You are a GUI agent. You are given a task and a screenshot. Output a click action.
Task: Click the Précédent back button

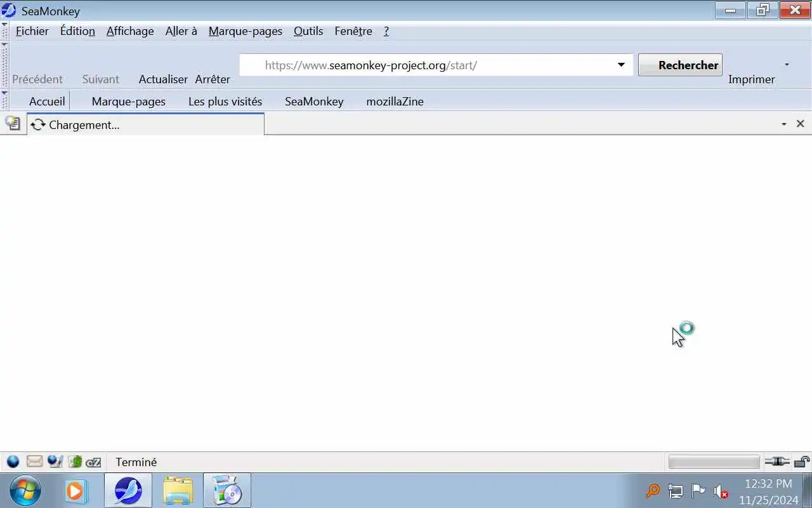pos(37,79)
